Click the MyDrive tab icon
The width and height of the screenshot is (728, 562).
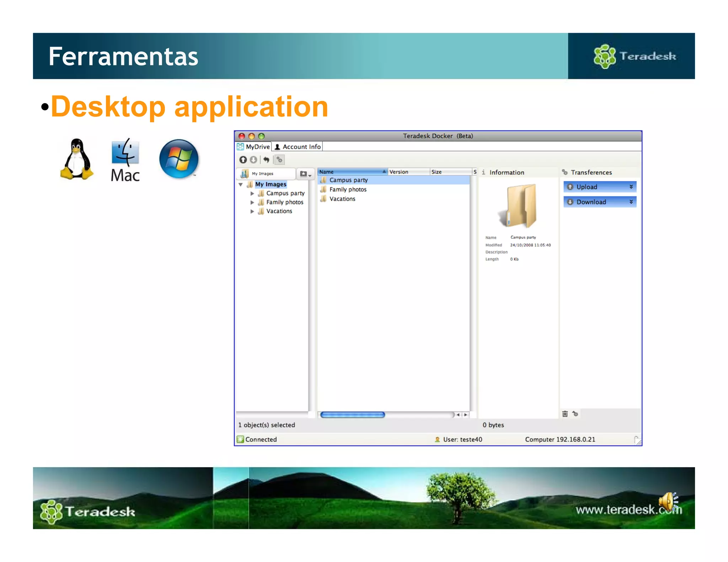[x=241, y=147]
